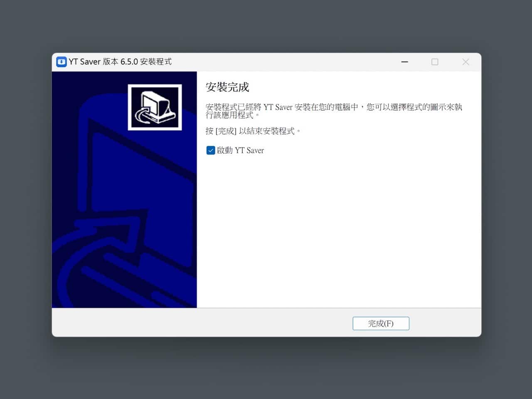This screenshot has width=532, height=399.
Task: Click the window title YT Saver 版本 6.5.0 安裝程式
Action: tap(120, 62)
